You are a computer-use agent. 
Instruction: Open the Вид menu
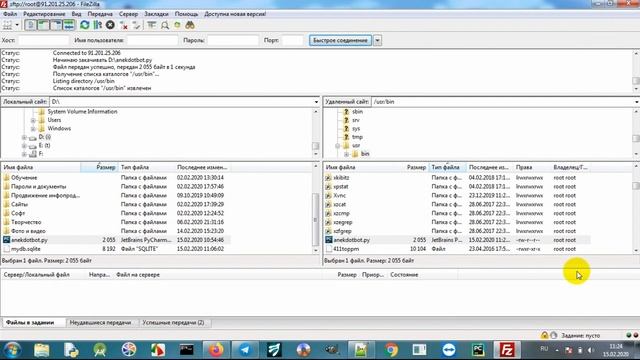(x=76, y=14)
